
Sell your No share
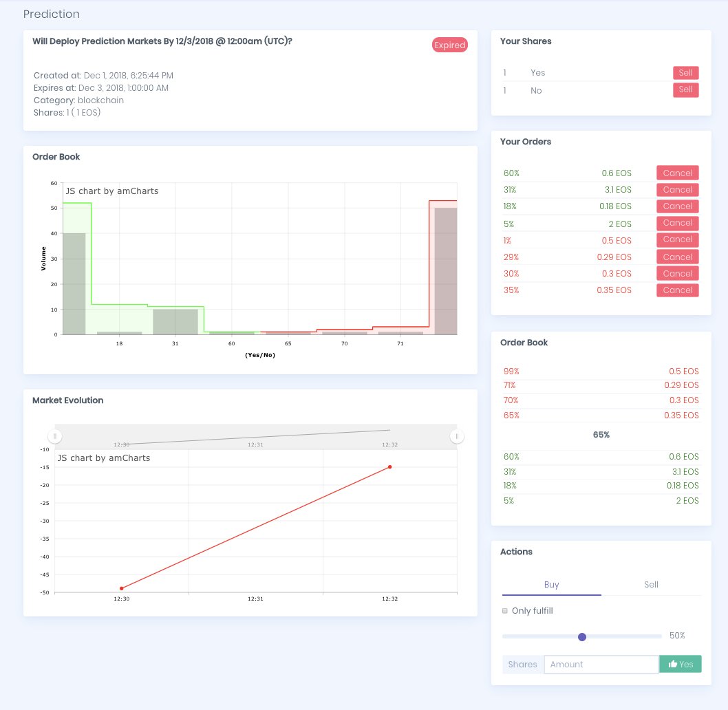(685, 89)
